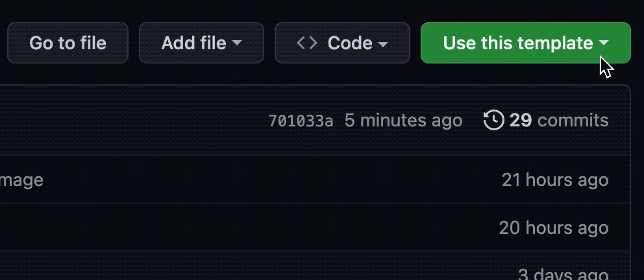Open the Code clone options menu
Viewport: 644px width, 280px height.
click(x=342, y=43)
